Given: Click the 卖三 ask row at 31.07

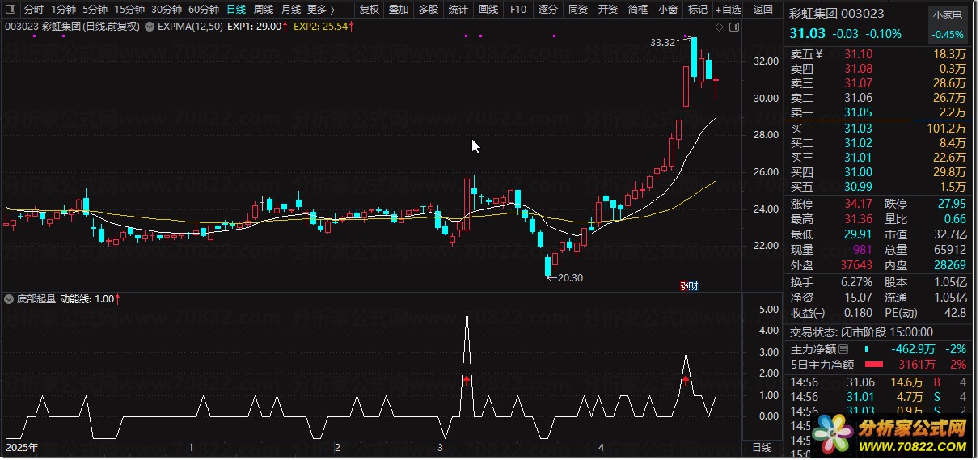Looking at the screenshot, I should [x=878, y=83].
